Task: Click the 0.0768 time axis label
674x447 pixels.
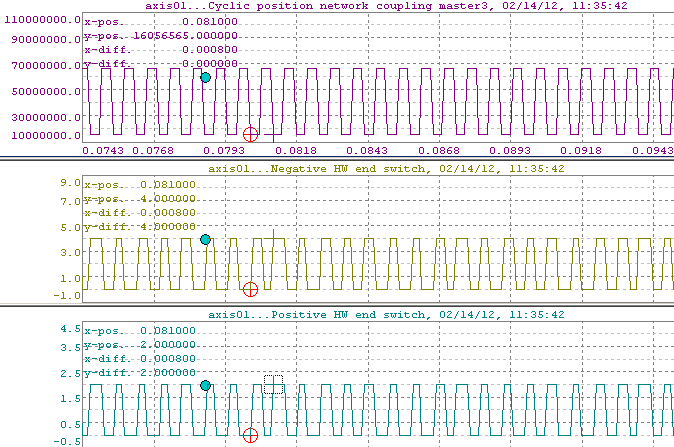Action: [x=153, y=151]
